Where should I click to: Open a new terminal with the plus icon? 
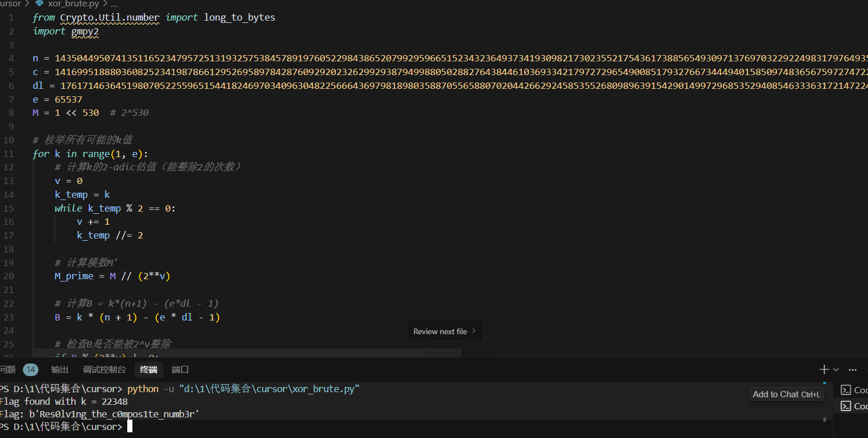coord(824,370)
